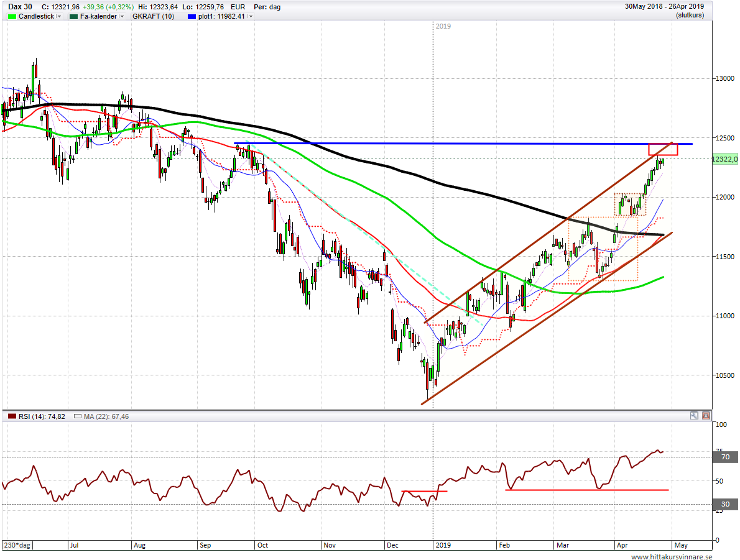Click the 10500 price axis label

725,375
